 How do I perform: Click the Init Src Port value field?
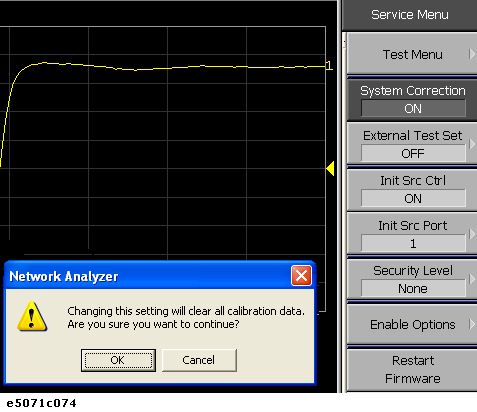413,243
